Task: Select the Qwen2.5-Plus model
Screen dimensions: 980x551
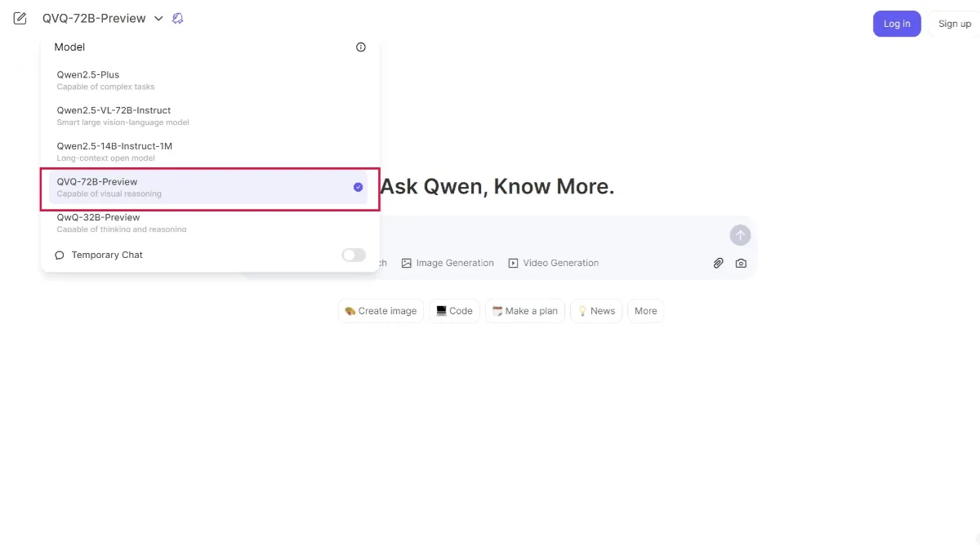Action: click(x=208, y=80)
